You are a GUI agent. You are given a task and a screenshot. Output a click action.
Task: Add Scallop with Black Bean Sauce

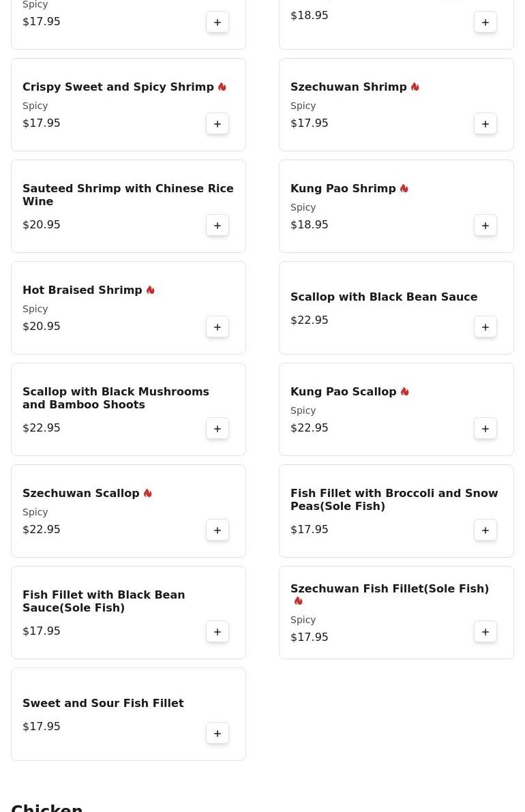[x=485, y=327]
